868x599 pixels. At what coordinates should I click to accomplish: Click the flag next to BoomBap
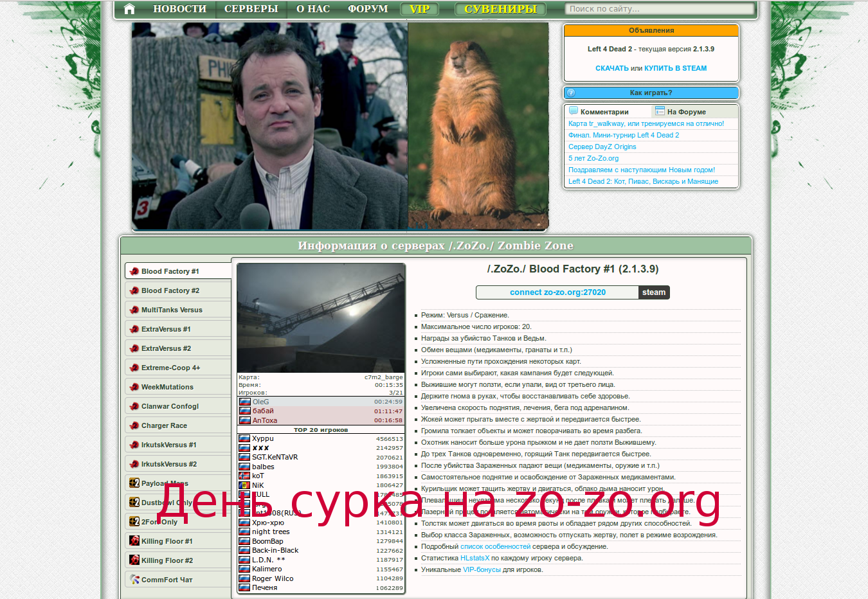(x=244, y=541)
